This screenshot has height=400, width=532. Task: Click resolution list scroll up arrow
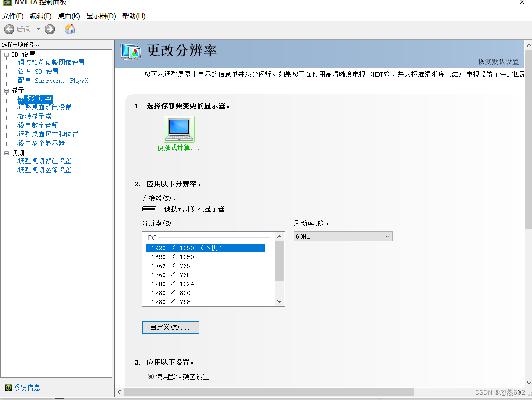point(279,237)
